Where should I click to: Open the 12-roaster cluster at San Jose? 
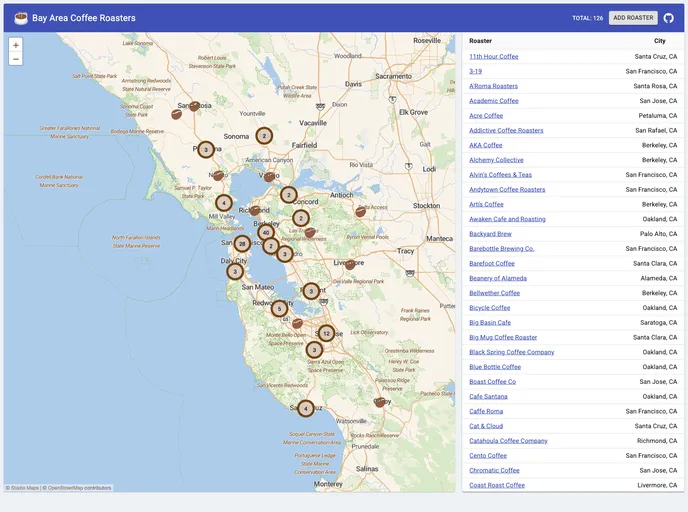(326, 333)
